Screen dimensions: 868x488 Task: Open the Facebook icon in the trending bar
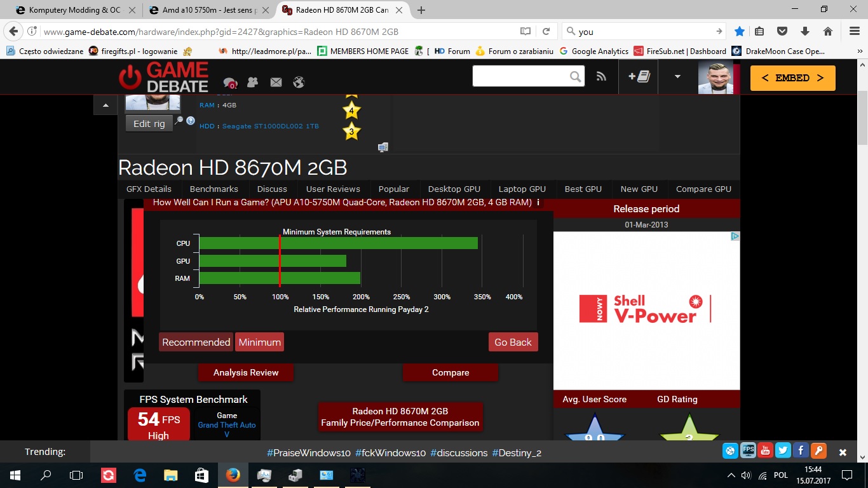[x=801, y=451]
